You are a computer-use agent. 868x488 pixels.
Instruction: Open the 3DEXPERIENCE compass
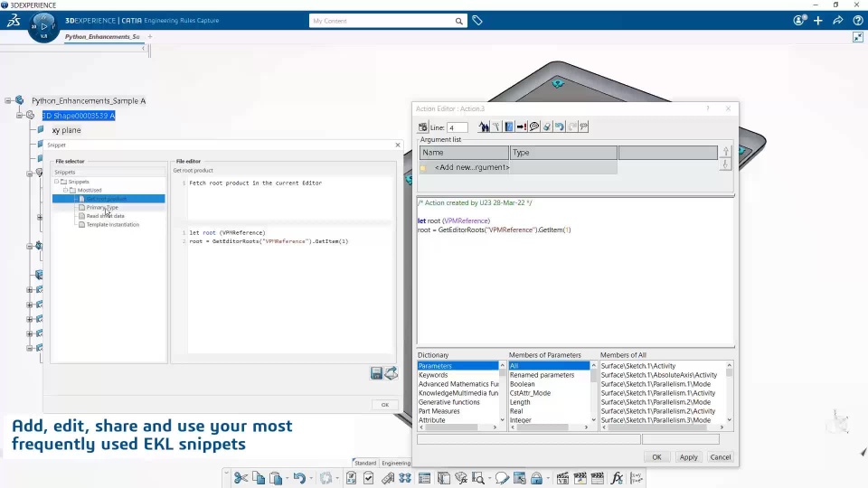[43, 26]
